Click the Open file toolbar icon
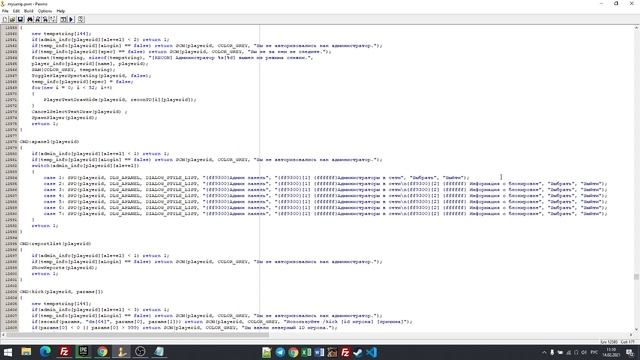This screenshot has height=360, width=640. click(12, 19)
